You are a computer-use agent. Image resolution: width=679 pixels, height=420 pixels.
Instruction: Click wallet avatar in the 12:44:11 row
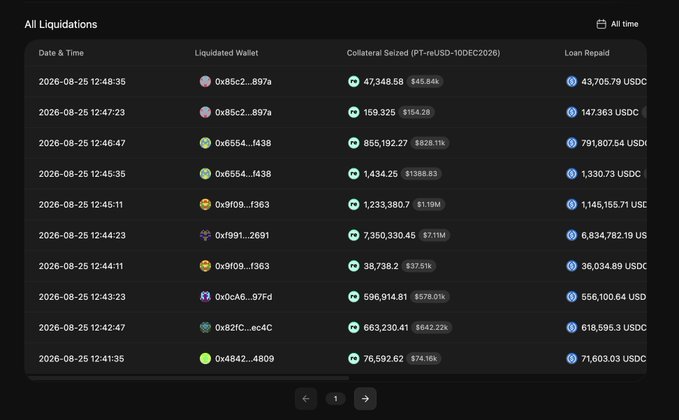(x=205, y=266)
